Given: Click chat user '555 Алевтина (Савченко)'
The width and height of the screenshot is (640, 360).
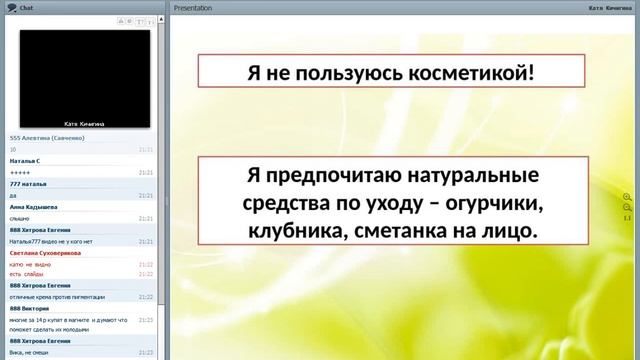Looking at the screenshot, I should [x=47, y=138].
